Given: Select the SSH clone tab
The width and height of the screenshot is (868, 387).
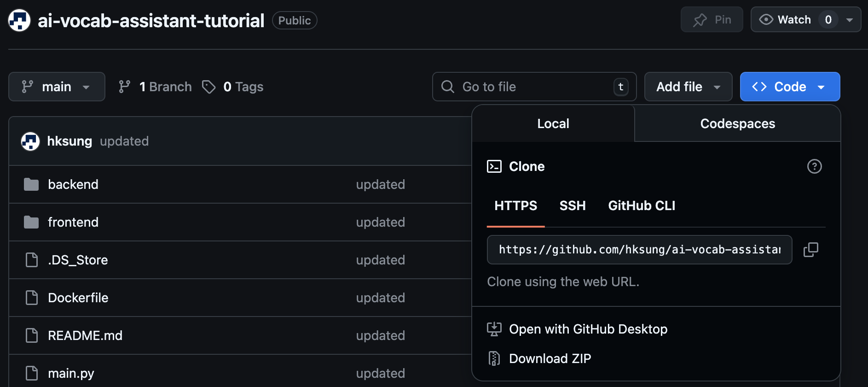Looking at the screenshot, I should [x=572, y=205].
